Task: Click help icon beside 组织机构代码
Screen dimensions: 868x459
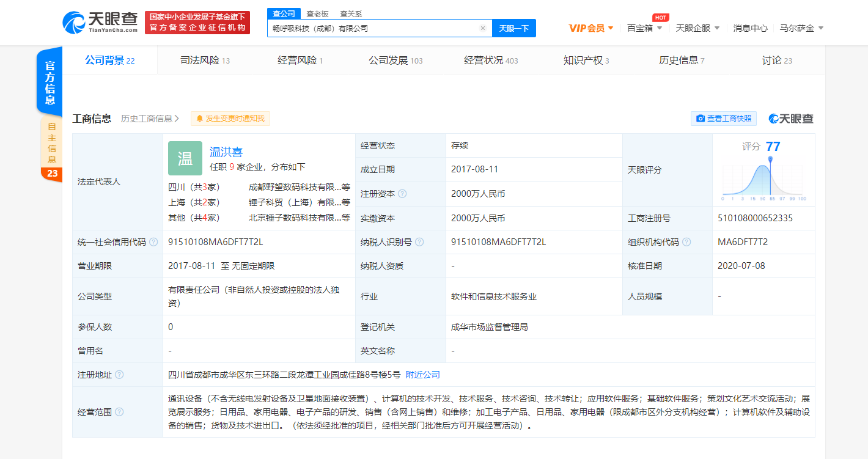Action: 687,242
